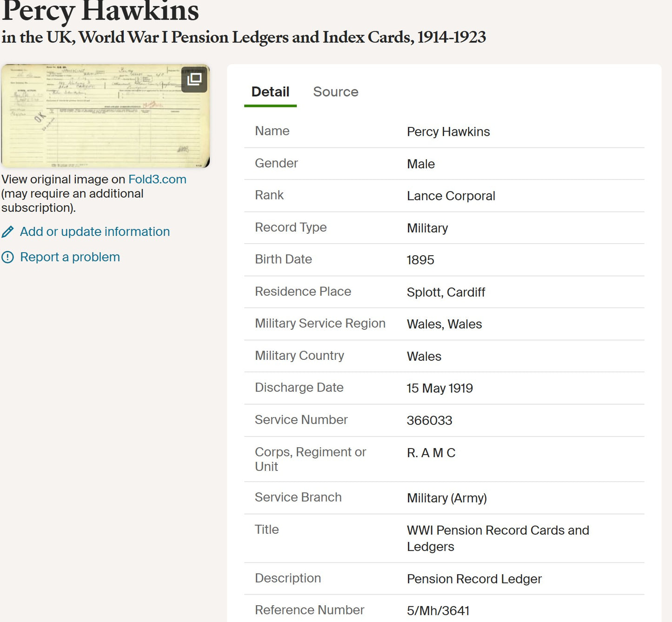Open the image viewer overlay icon
The image size is (672, 622).
coord(194,79)
